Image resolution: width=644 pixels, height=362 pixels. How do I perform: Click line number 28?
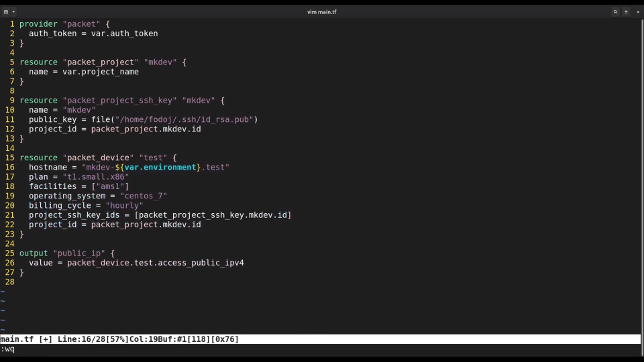click(10, 282)
